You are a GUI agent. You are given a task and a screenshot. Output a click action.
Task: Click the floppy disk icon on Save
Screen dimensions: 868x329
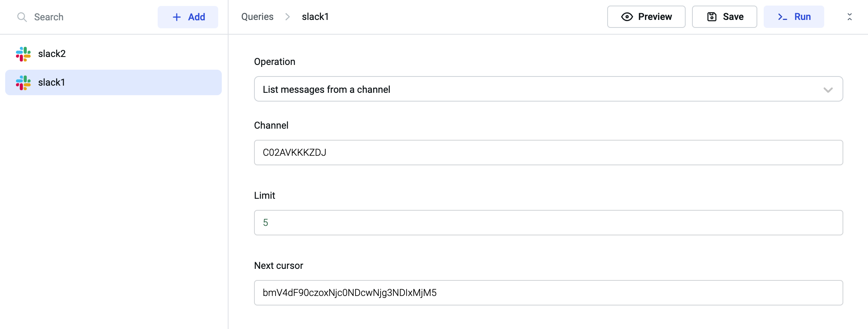tap(712, 17)
